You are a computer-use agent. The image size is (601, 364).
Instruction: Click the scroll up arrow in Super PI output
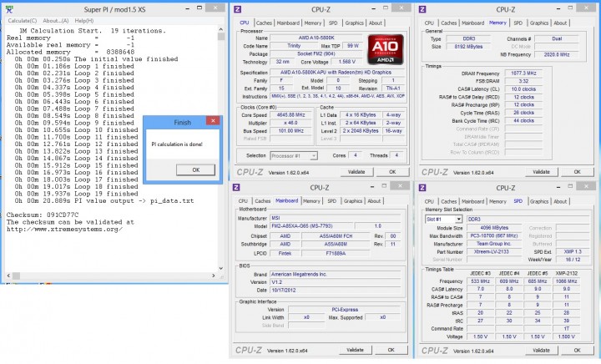[220, 29]
